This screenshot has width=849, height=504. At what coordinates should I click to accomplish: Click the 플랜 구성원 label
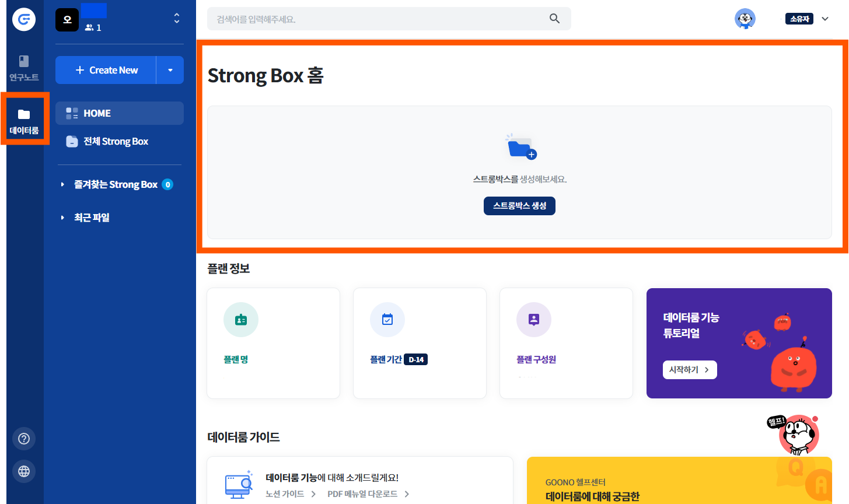click(536, 359)
